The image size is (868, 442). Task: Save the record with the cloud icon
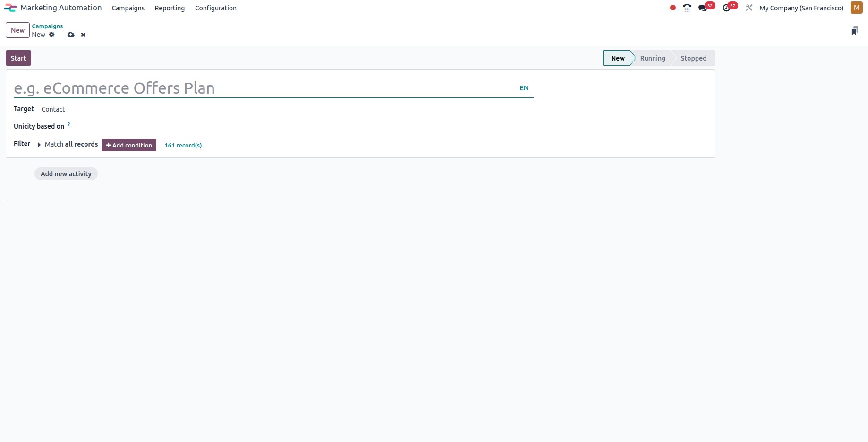pyautogui.click(x=71, y=35)
